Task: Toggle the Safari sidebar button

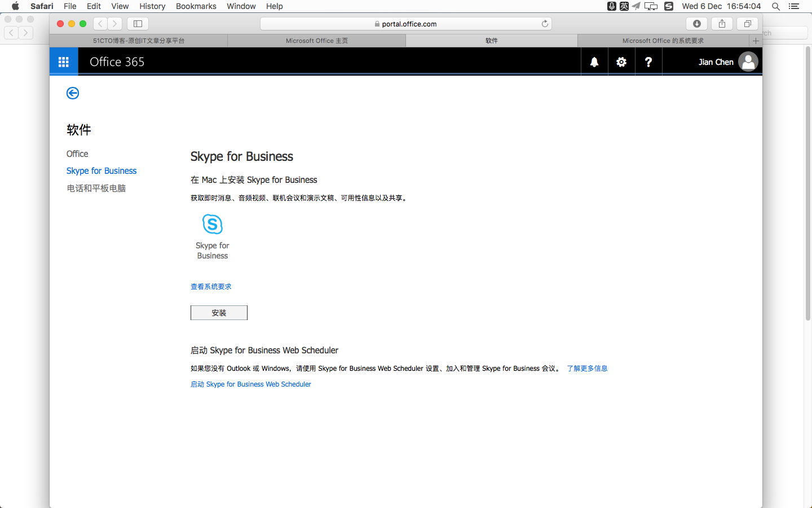Action: 138,24
